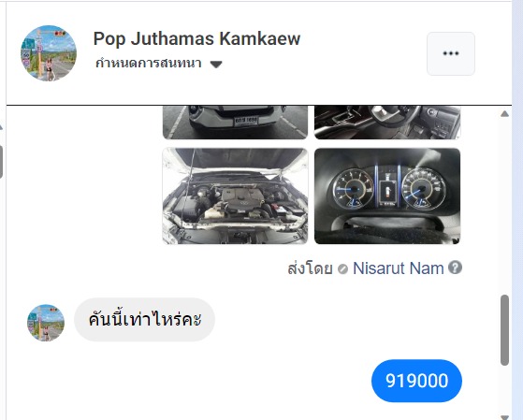Click the scroll up arrow in the chat
523x420 pixels.
[x=504, y=114]
